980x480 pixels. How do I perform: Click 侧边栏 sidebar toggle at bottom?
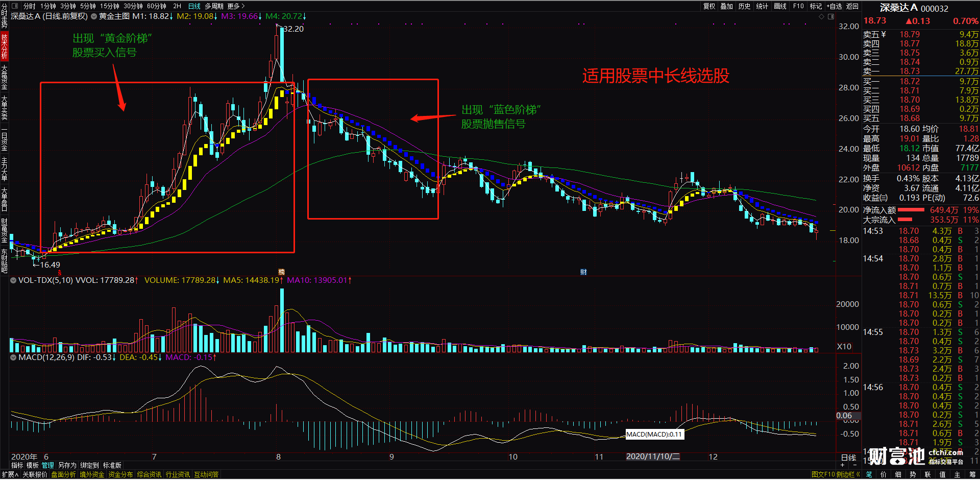848,474
